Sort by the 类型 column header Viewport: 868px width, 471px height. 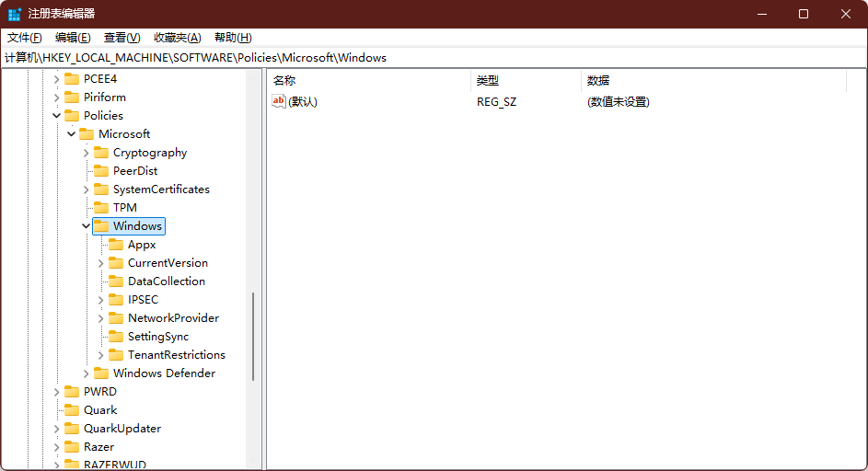pyautogui.click(x=526, y=81)
